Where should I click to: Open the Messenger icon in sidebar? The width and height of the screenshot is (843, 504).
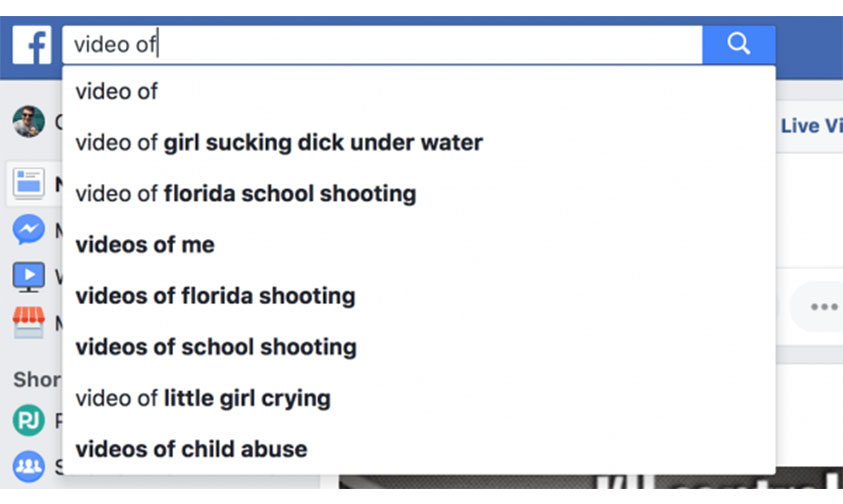tap(28, 230)
